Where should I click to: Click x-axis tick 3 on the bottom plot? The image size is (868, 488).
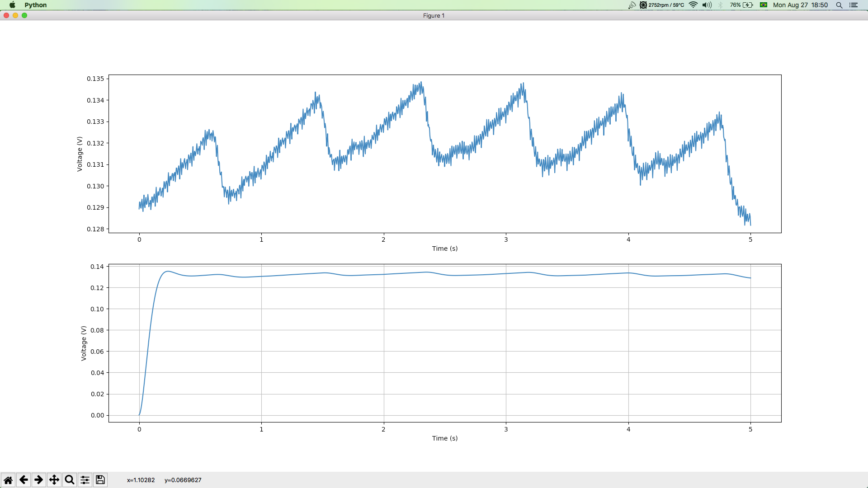click(506, 429)
